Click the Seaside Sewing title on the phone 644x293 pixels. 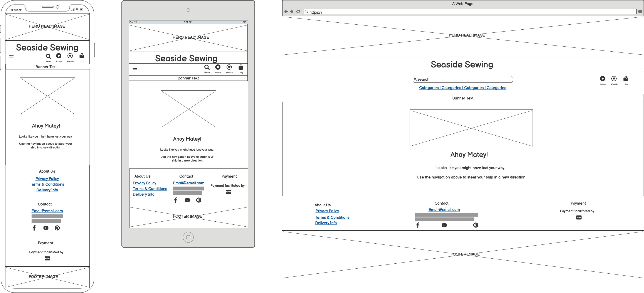pos(47,47)
